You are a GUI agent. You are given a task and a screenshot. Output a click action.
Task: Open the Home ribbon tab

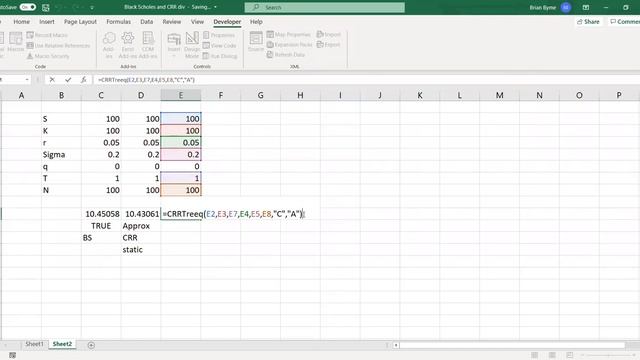click(21, 22)
